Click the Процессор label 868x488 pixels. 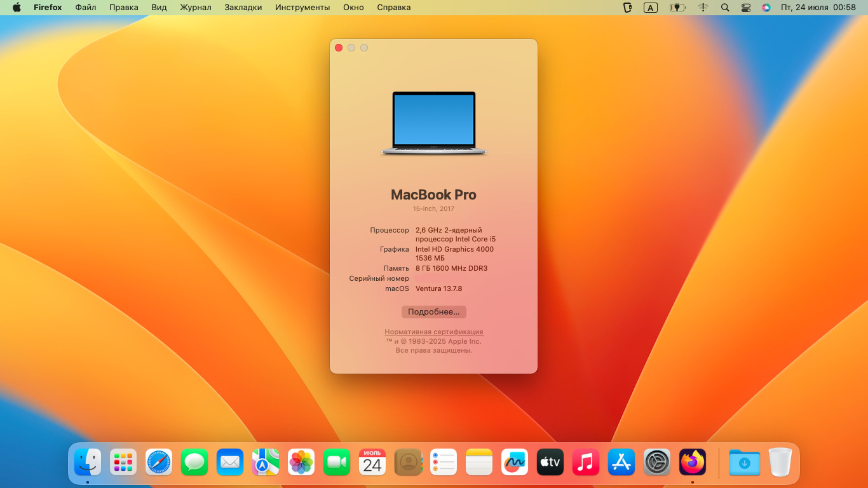pyautogui.click(x=390, y=230)
